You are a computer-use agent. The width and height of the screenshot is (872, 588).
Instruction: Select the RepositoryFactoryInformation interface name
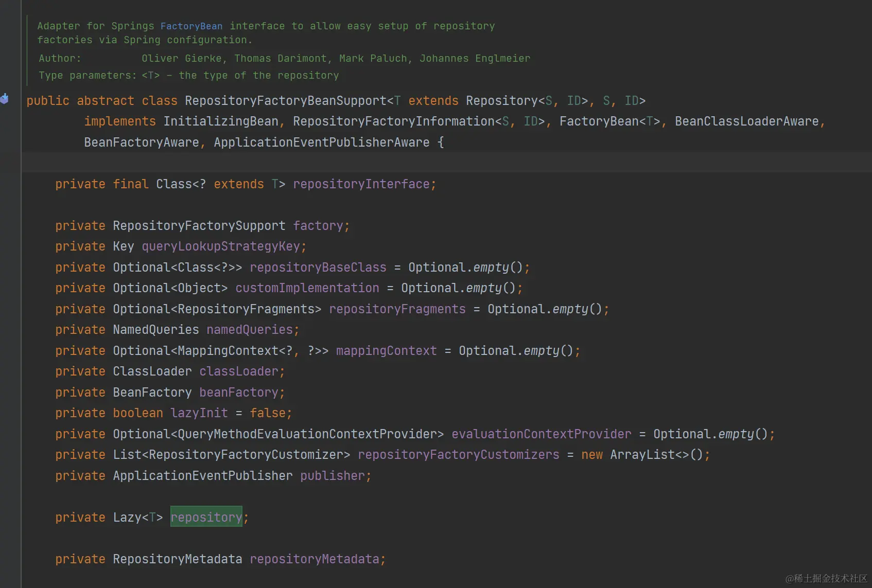[394, 121]
